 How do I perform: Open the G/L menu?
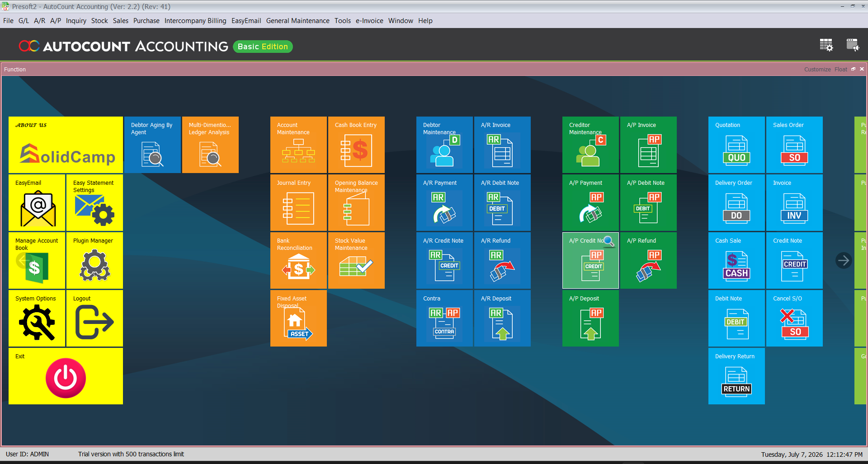click(24, 21)
